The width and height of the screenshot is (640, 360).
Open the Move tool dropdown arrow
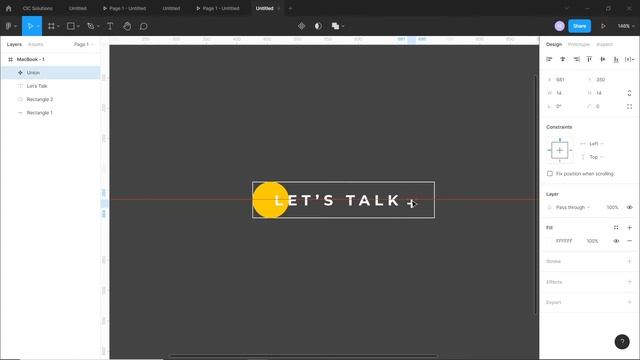coord(38,27)
